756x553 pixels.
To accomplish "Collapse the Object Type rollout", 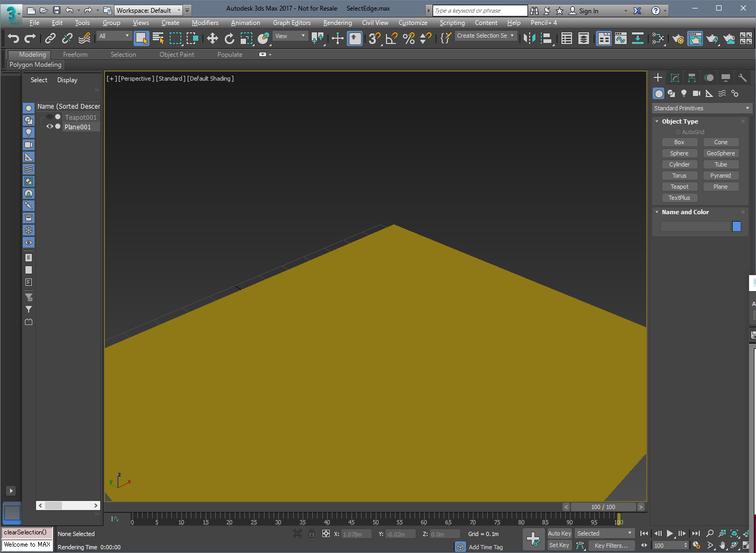I will tap(680, 121).
